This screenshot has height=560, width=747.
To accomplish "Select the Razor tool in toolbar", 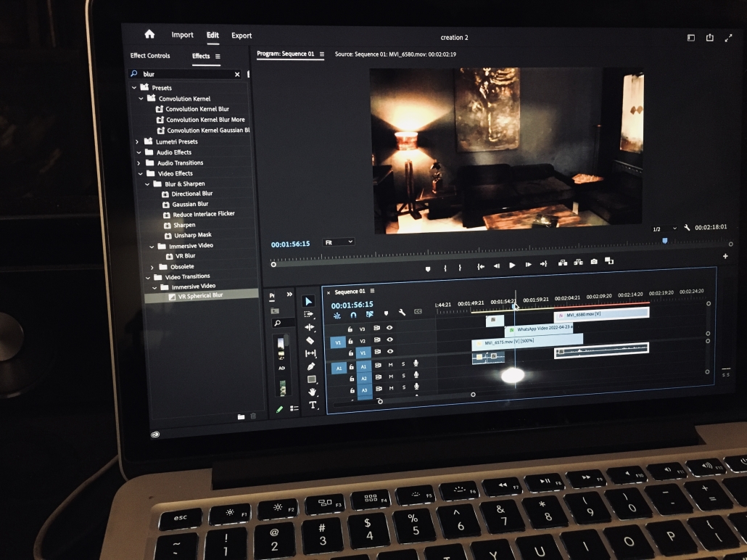I will (310, 340).
